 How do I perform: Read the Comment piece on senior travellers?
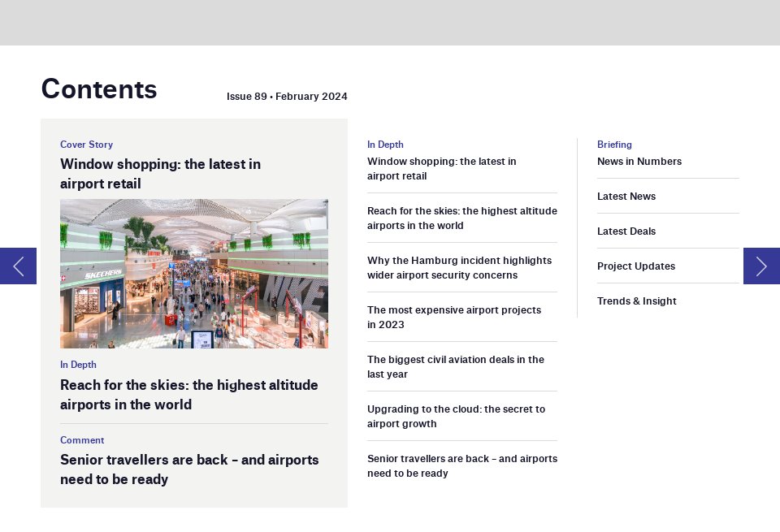click(x=189, y=469)
